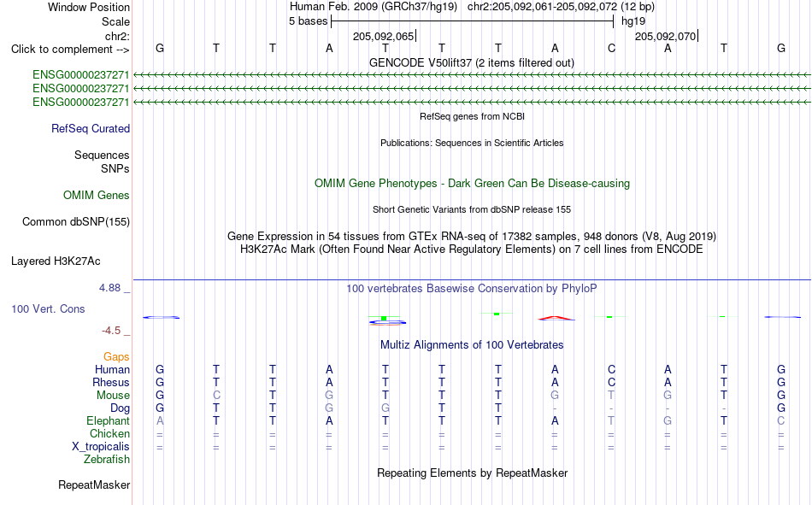812x505 pixels.
Task: Select the Rhesus alignment row label
Action: click(111, 382)
